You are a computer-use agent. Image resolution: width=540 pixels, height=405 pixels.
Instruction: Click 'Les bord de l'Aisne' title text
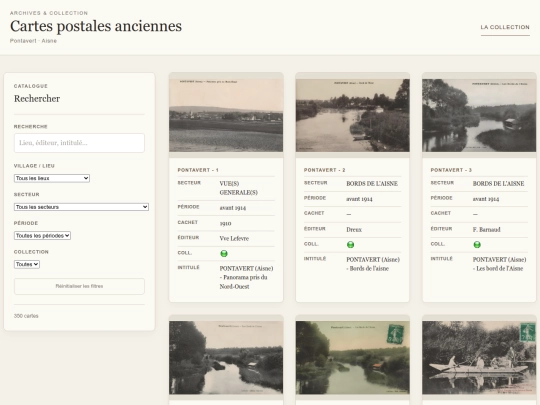click(500, 269)
